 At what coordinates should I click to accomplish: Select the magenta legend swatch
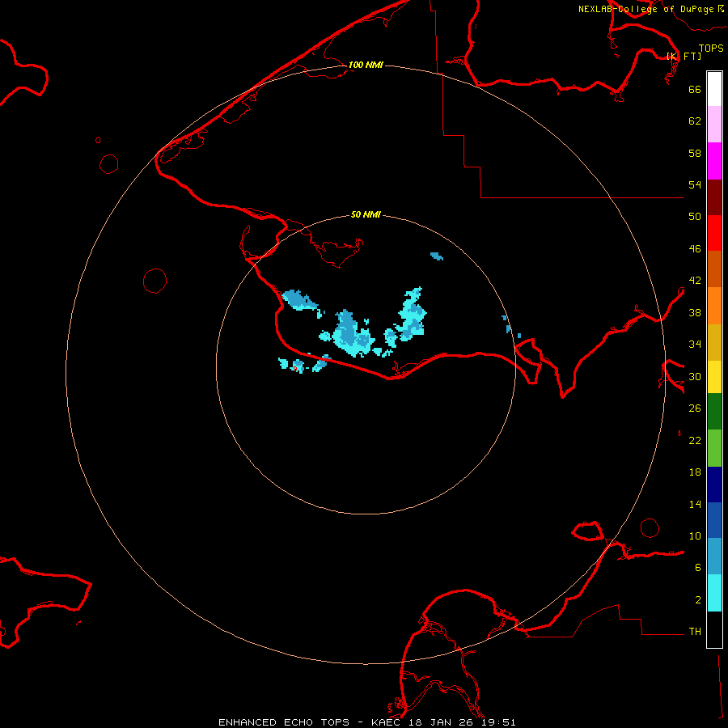pos(714,161)
